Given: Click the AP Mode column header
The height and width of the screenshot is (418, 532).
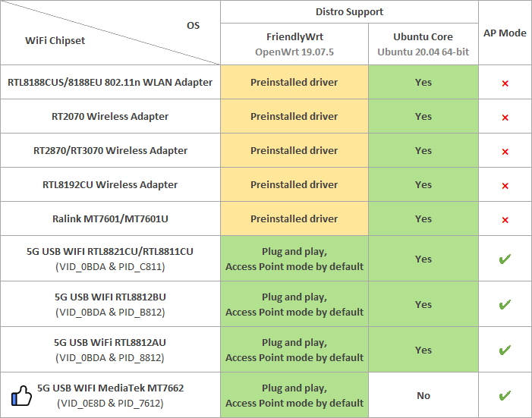Looking at the screenshot, I should (505, 33).
